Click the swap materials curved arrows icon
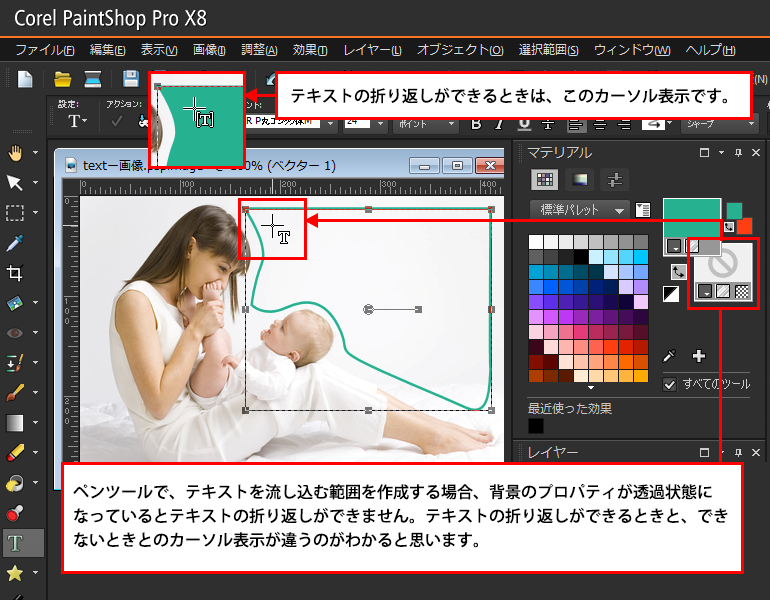The height and width of the screenshot is (600, 770). pyautogui.click(x=678, y=272)
